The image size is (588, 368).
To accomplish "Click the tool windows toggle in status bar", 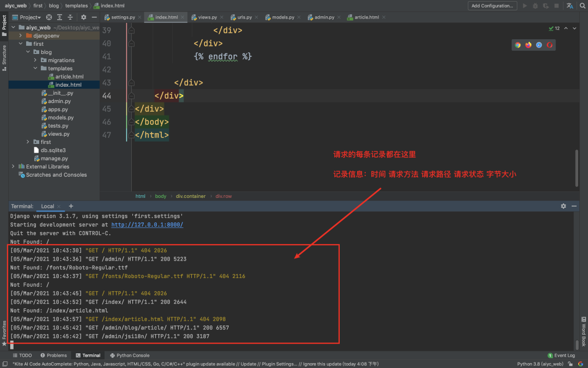I will pos(5,364).
